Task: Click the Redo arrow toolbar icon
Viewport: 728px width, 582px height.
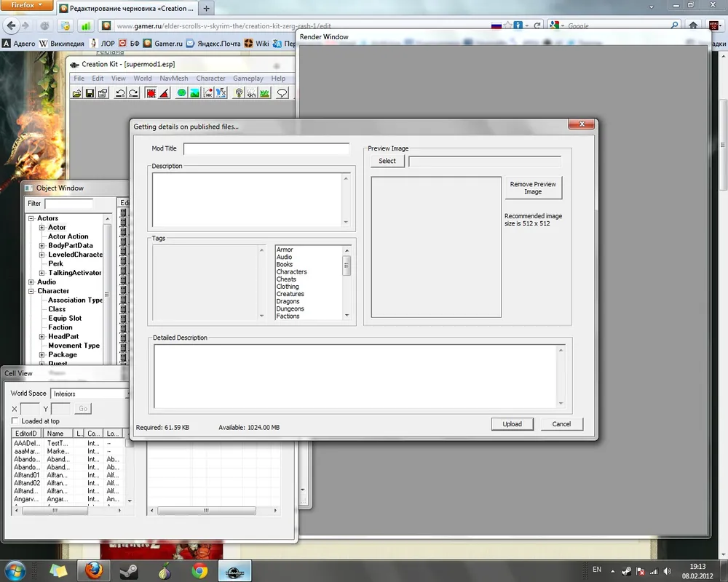Action: [134, 93]
